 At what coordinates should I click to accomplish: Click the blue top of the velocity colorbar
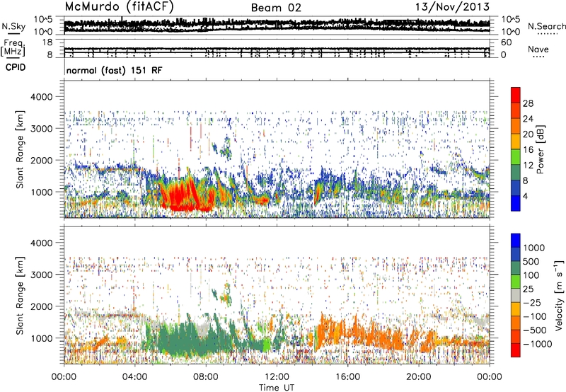[x=516, y=241]
